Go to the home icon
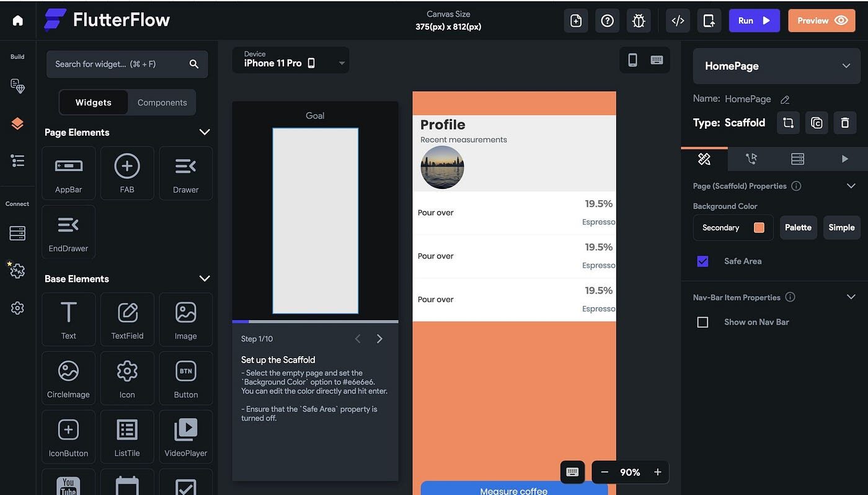The height and width of the screenshot is (495, 868). pos(18,20)
